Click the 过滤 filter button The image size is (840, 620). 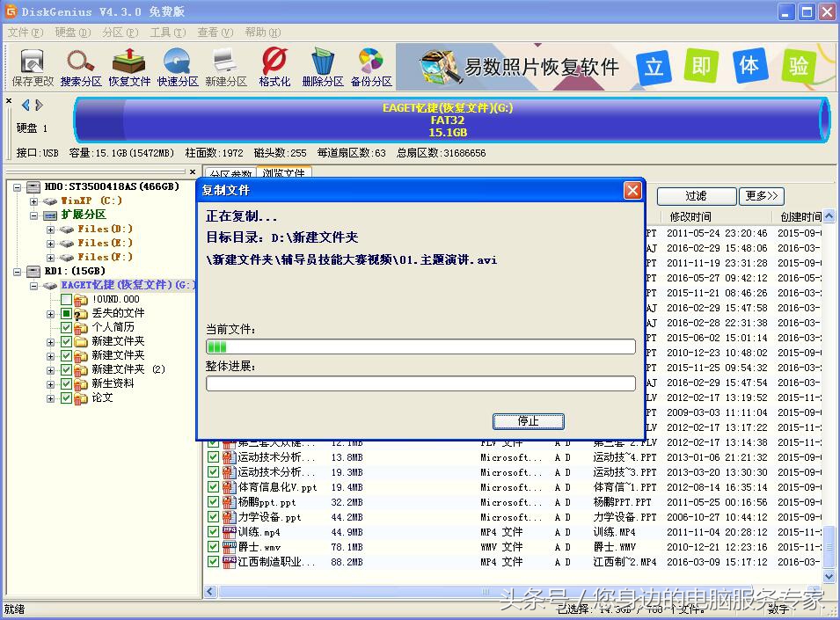(697, 196)
